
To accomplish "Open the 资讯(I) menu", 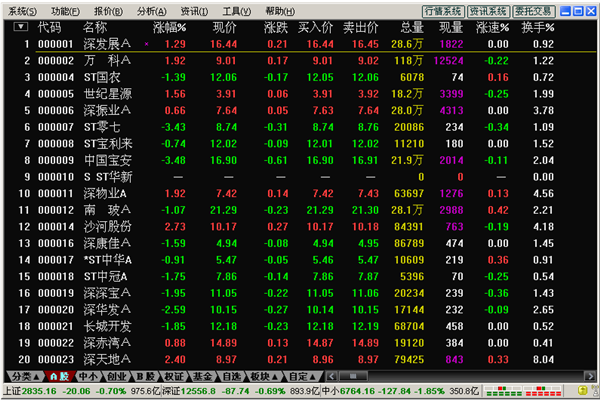I will tap(194, 11).
